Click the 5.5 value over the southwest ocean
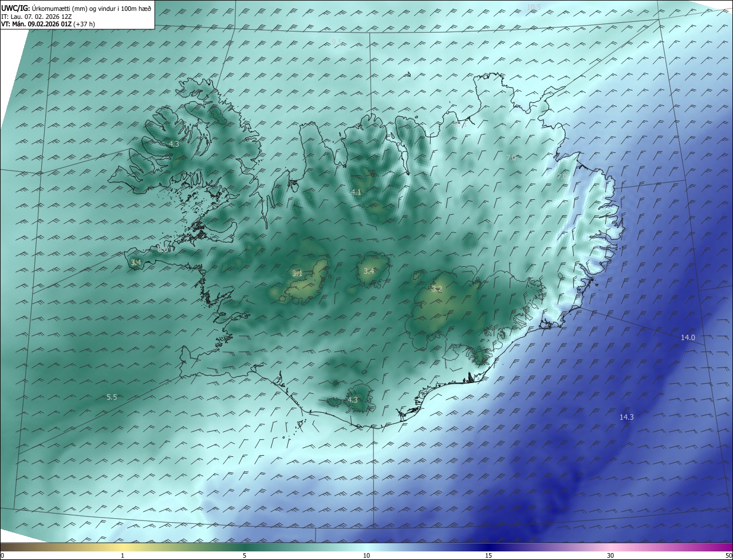The height and width of the screenshot is (560, 733). click(112, 397)
